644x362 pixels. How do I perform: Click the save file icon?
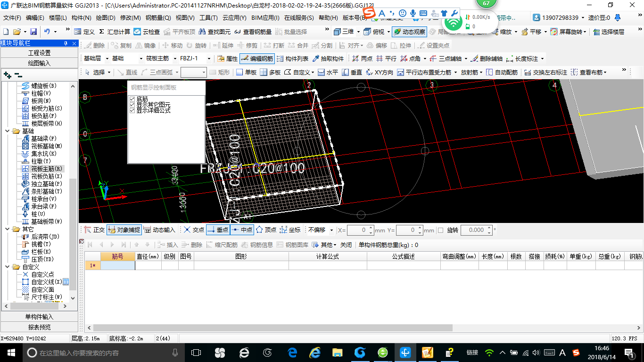[33, 32]
